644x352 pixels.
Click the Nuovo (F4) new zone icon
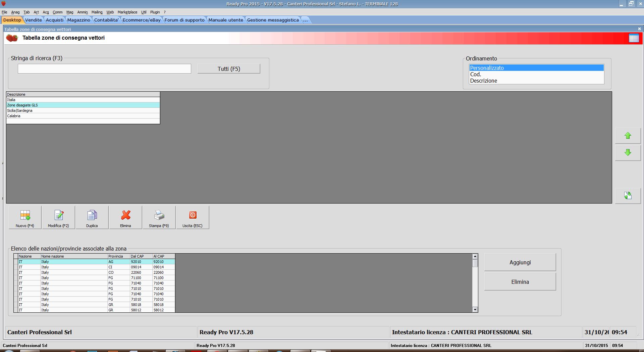click(25, 218)
